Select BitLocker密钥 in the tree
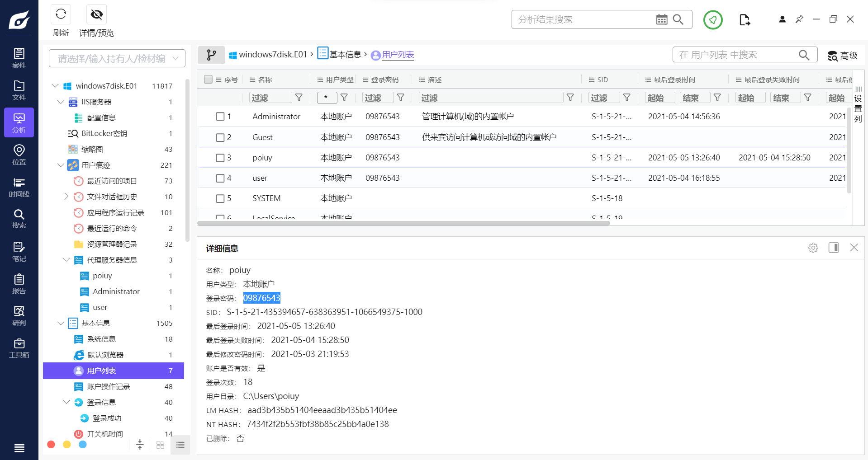Screen dimensions: 868x460 tap(104, 133)
